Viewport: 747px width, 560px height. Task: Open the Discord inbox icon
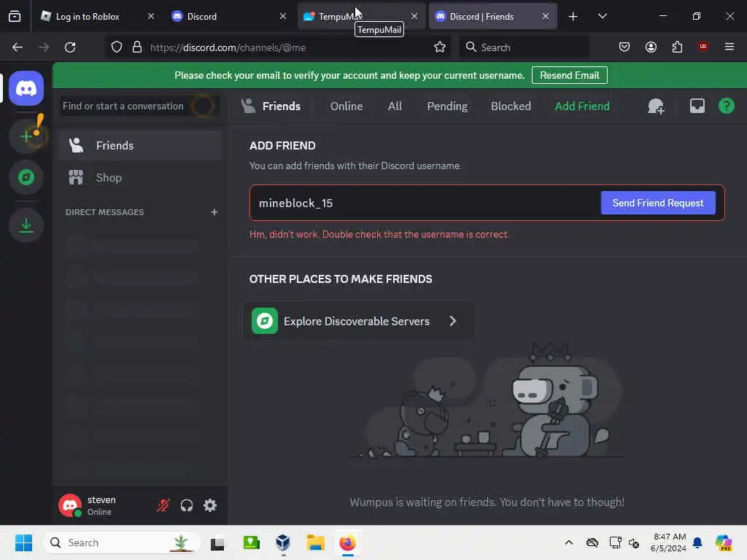[697, 106]
